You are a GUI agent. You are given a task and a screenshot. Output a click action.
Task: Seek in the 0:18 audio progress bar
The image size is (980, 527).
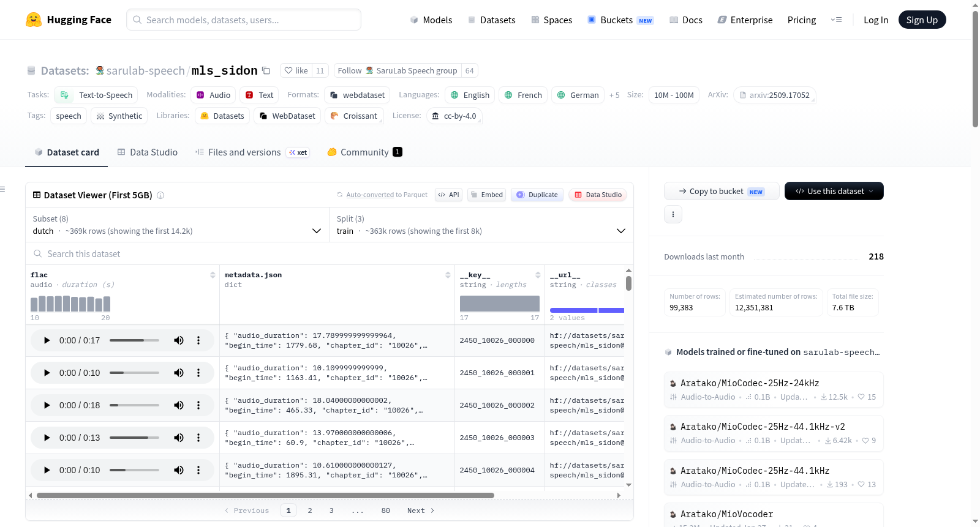(x=134, y=405)
